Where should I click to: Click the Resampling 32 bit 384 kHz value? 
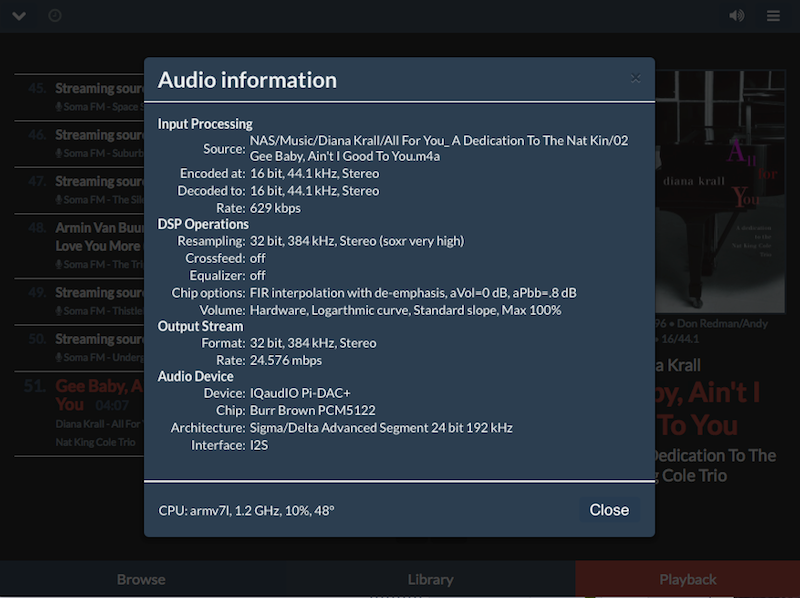[x=357, y=241]
